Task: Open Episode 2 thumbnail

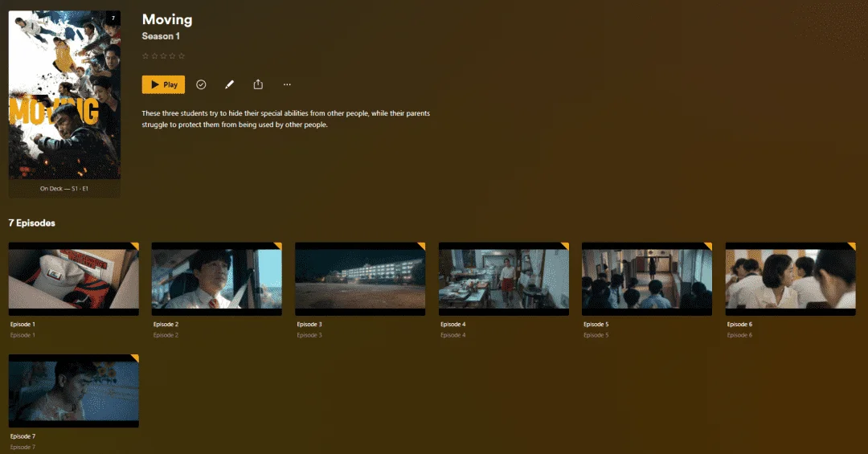Action: pyautogui.click(x=217, y=279)
